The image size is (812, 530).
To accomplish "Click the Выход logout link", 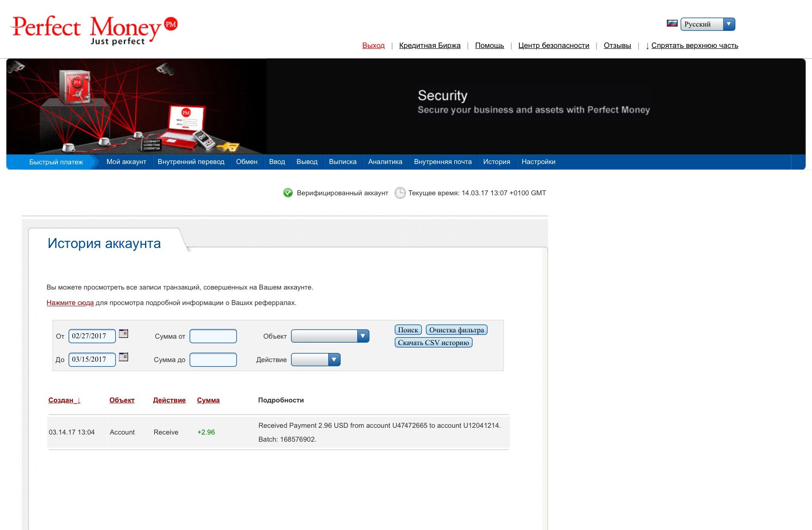I will (x=373, y=46).
